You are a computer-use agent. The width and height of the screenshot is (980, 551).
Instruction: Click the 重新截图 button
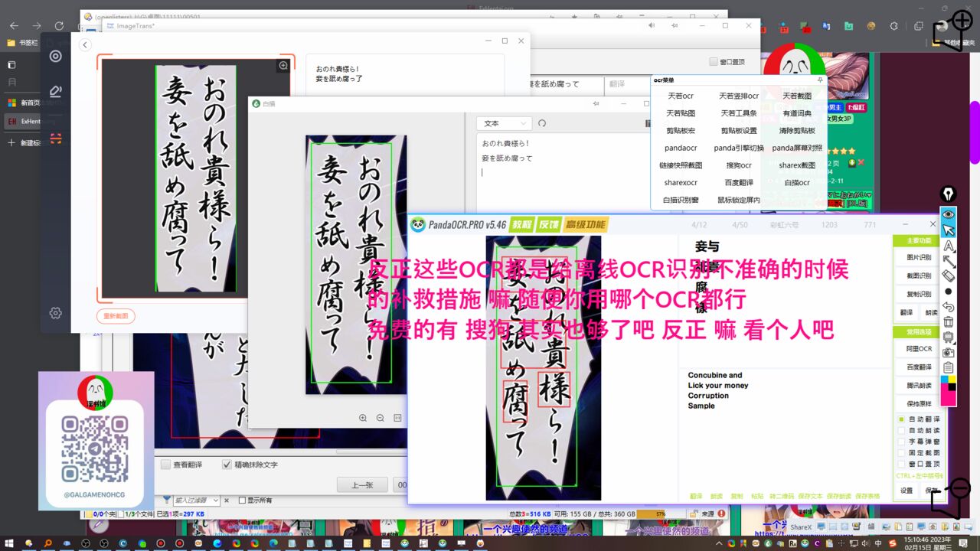click(x=116, y=316)
